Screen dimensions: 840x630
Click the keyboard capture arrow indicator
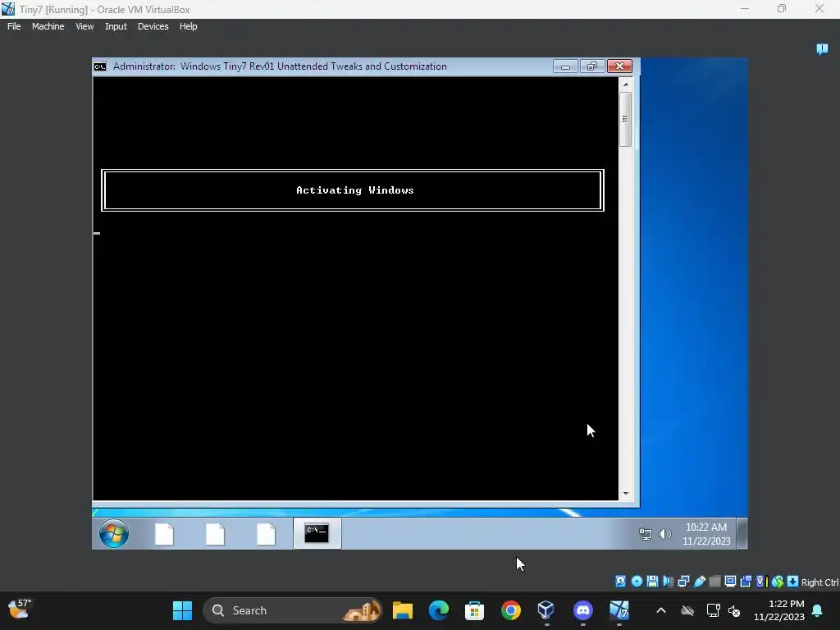[793, 582]
